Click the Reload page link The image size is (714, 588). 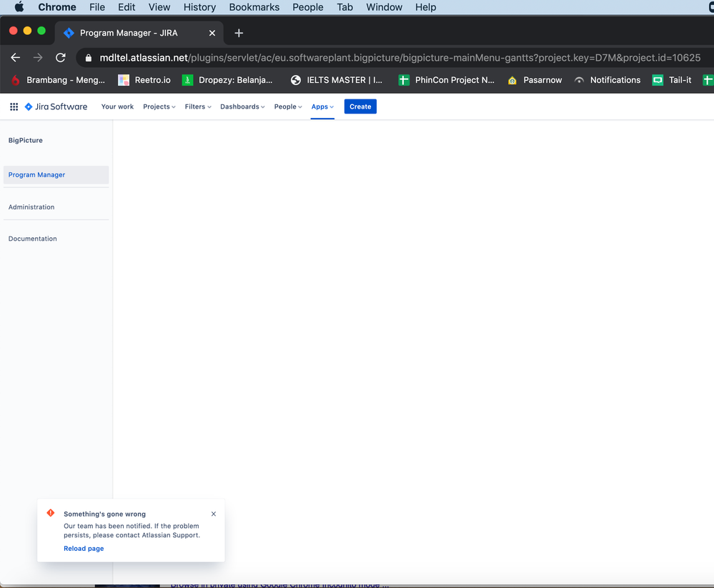point(84,548)
